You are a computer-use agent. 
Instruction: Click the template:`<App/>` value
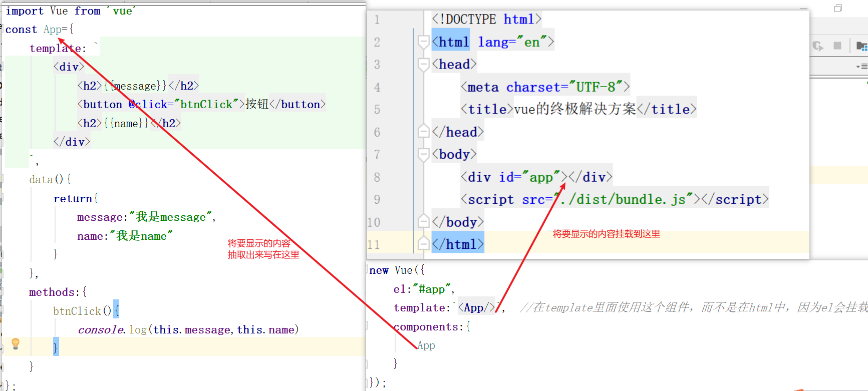pos(478,307)
